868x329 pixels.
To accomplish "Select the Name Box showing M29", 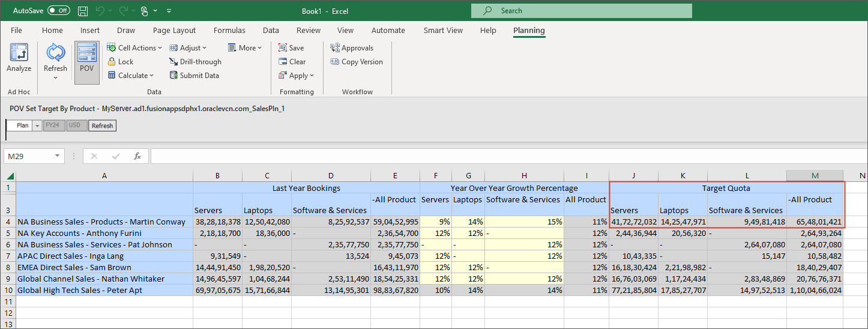I will pos(34,156).
